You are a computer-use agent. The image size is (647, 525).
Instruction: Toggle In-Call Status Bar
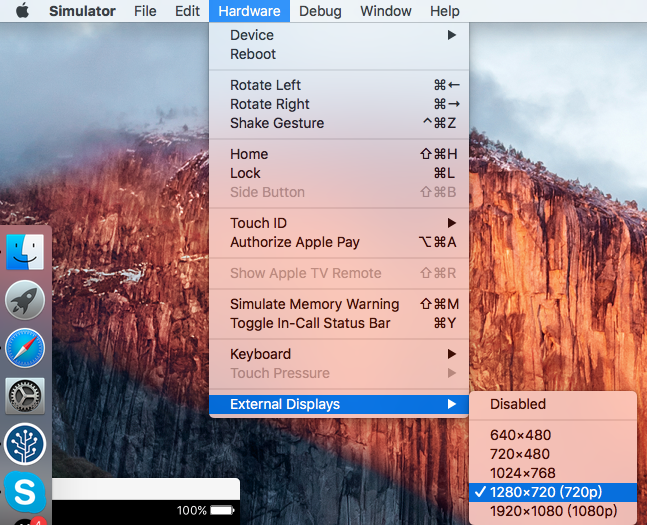(339, 323)
